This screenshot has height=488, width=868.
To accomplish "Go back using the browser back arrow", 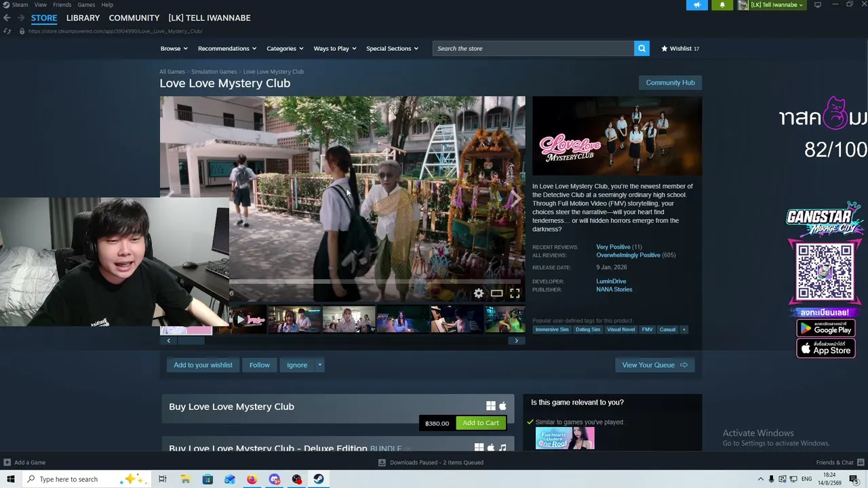I will point(7,18).
